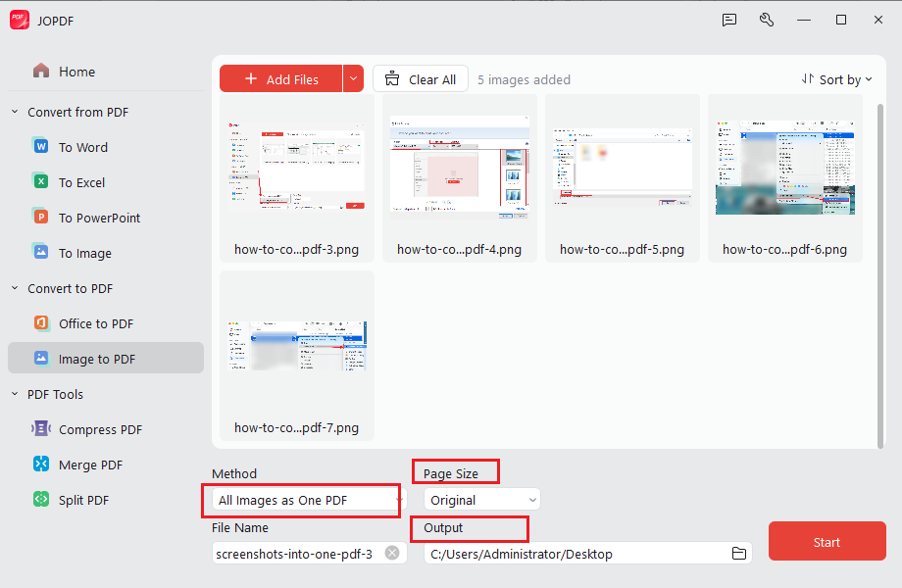Open the feedback message icon in title bar
The width and height of the screenshot is (902, 588).
tap(729, 21)
